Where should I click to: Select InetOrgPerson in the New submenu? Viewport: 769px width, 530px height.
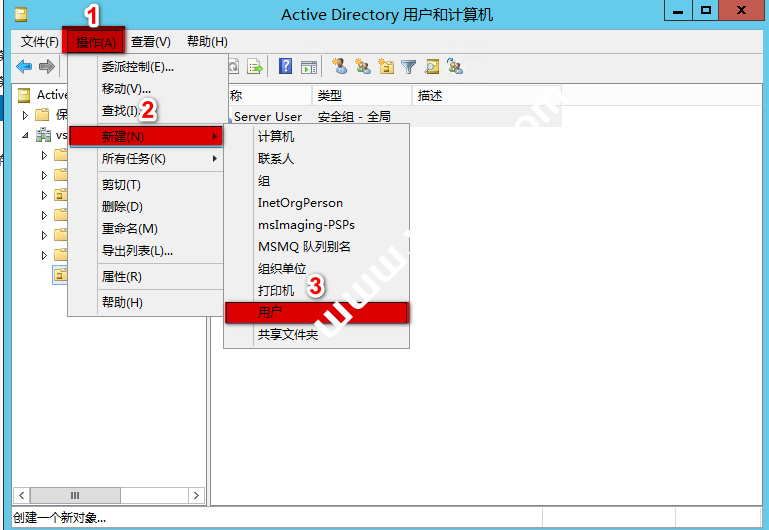click(316, 202)
